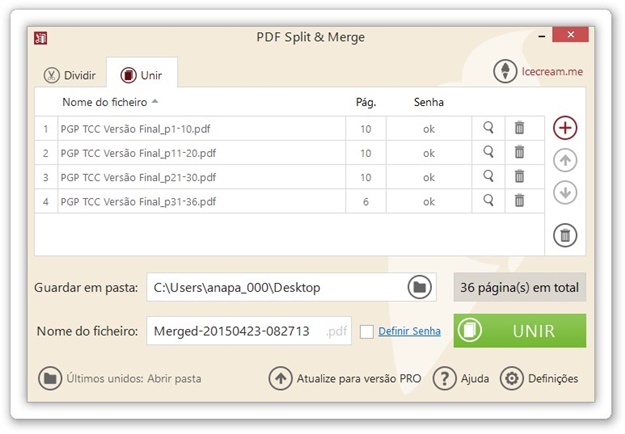
Task: Delete PGP TCC Versão Final_p21-30.pdf using trash icon
Action: coord(519,177)
